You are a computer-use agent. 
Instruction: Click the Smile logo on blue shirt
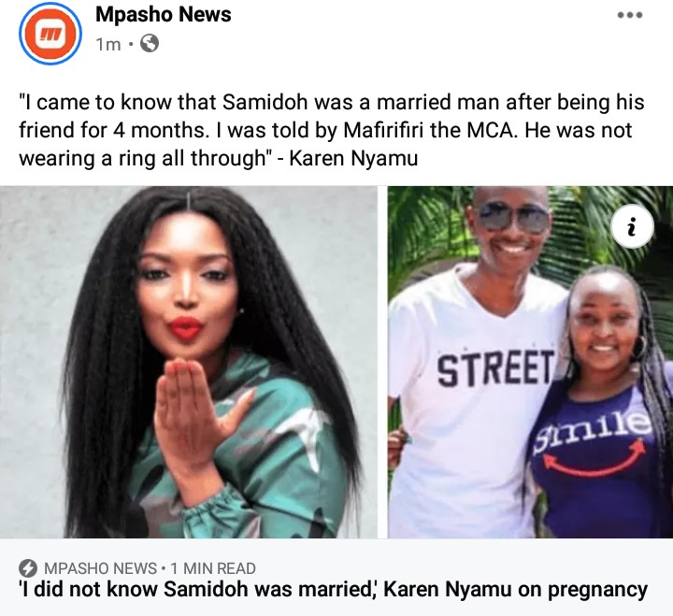click(593, 447)
